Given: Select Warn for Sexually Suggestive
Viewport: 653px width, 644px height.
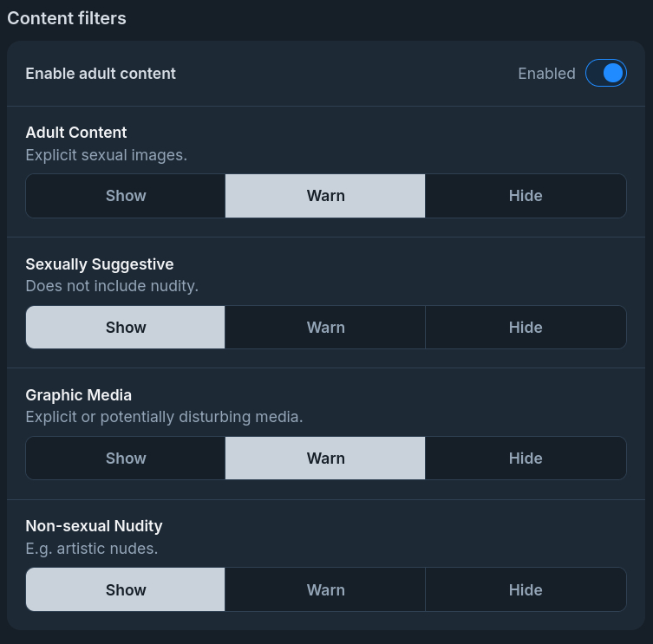Looking at the screenshot, I should coord(325,328).
